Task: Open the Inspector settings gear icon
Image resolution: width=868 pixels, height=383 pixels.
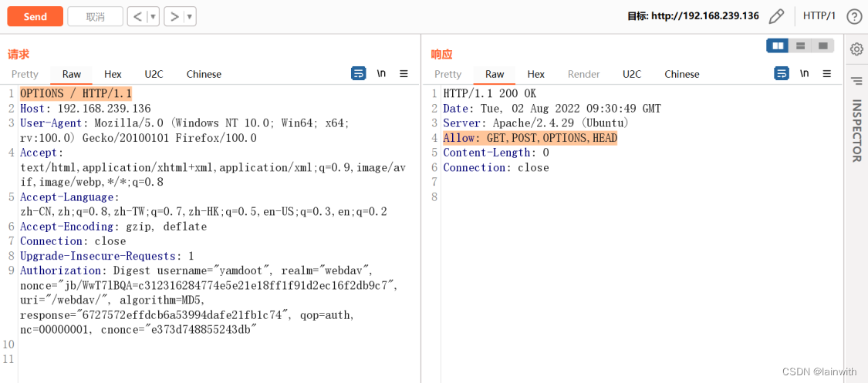Action: pos(856,49)
